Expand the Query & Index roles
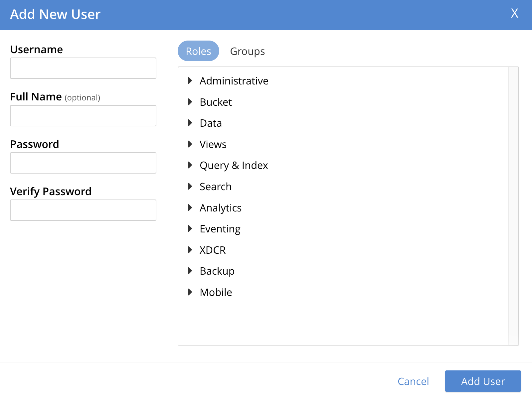Viewport: 532px width, 398px height. [190, 165]
